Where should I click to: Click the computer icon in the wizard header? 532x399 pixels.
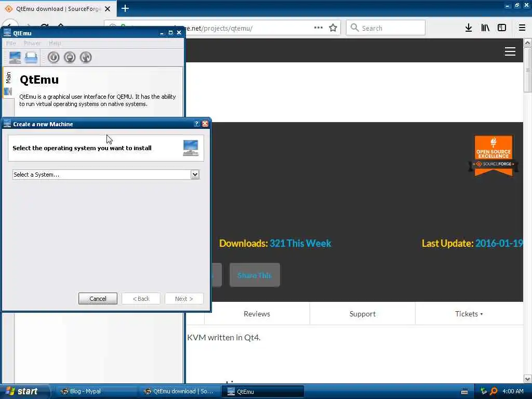pyautogui.click(x=191, y=148)
